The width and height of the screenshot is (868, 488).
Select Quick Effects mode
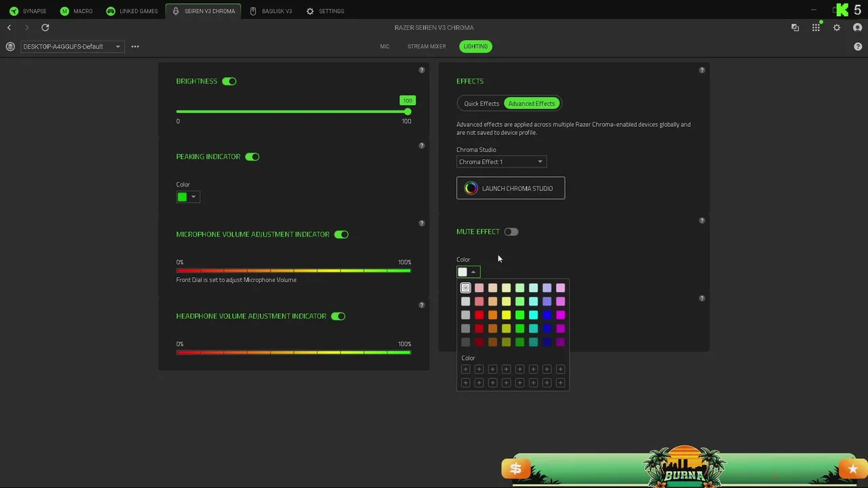point(481,104)
